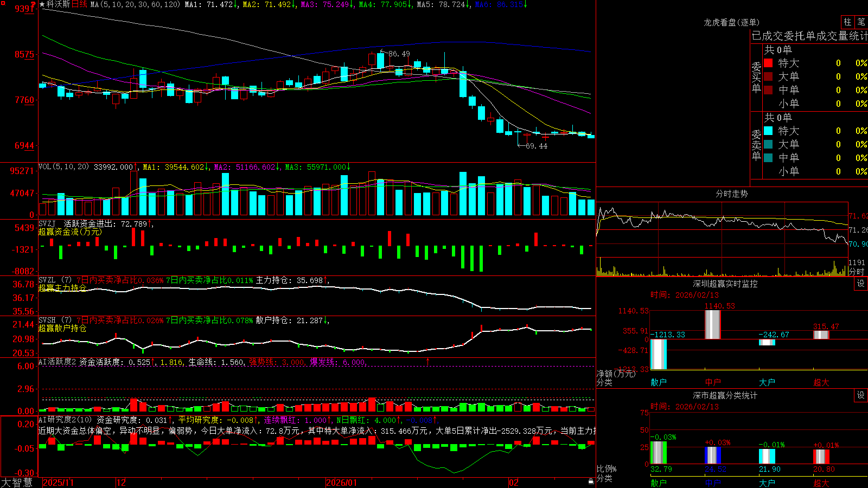Click the cyan 特大 sell-order swatch
This screenshot has width=868, height=488.
[768, 131]
